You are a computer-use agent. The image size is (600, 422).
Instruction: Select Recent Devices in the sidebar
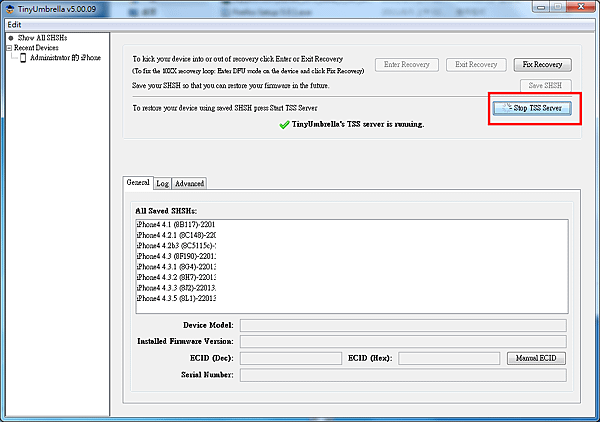(36, 48)
